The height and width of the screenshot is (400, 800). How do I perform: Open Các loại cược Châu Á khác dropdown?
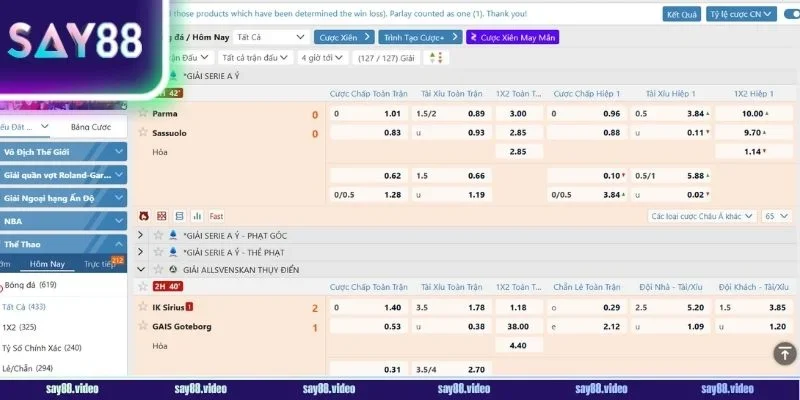tap(702, 216)
